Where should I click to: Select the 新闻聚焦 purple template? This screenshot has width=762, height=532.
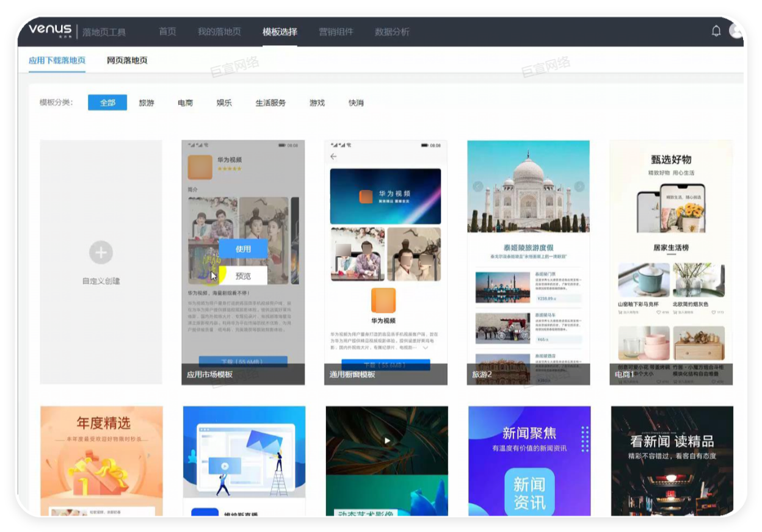[529, 461]
